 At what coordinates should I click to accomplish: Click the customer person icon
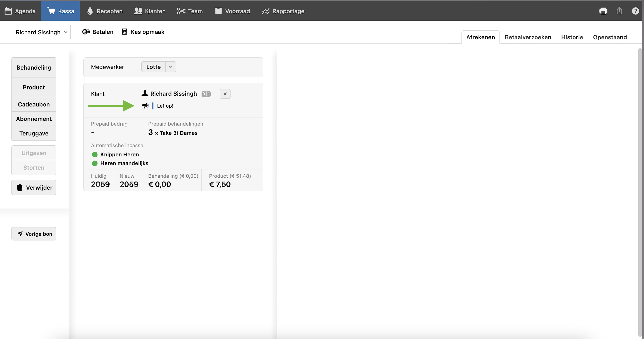click(145, 93)
